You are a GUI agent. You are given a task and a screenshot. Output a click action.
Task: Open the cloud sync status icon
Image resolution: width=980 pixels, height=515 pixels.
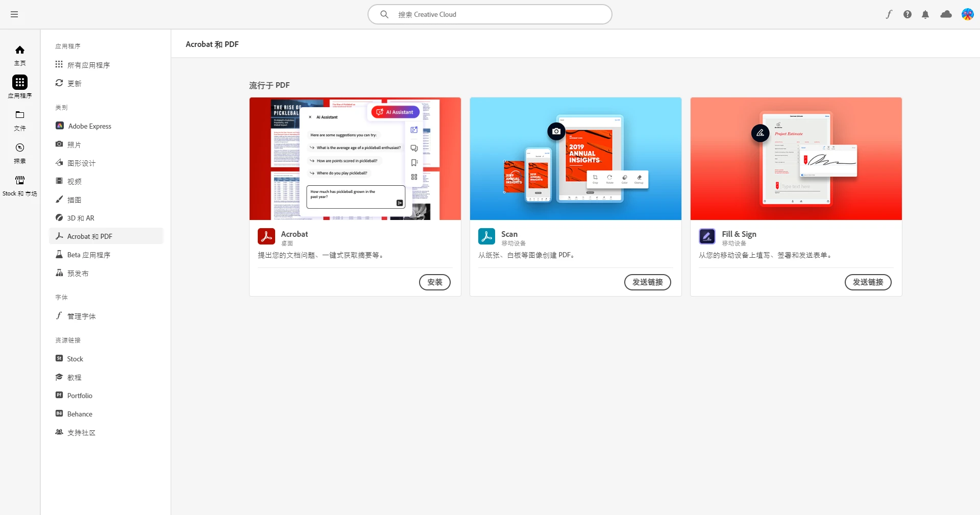tap(946, 14)
